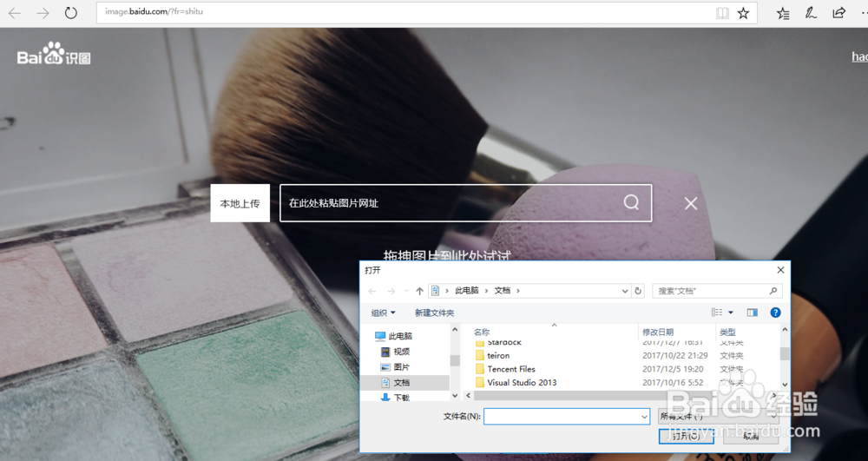Viewport: 868px width, 461px height.
Task: Click the browser back arrow
Action: (x=15, y=13)
